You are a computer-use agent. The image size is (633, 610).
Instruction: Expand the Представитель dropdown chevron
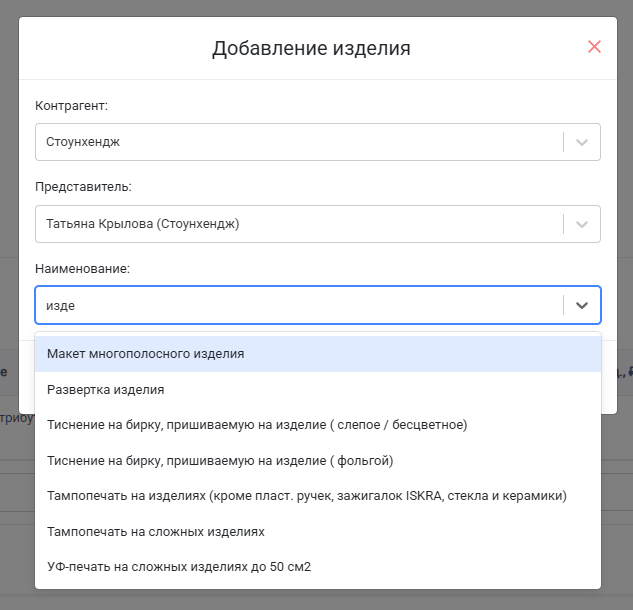tap(582, 224)
